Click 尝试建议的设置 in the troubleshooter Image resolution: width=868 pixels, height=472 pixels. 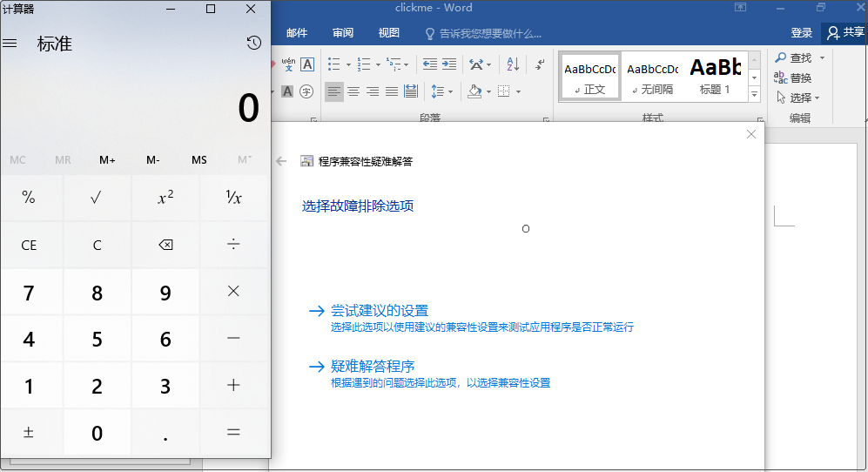[x=380, y=310]
